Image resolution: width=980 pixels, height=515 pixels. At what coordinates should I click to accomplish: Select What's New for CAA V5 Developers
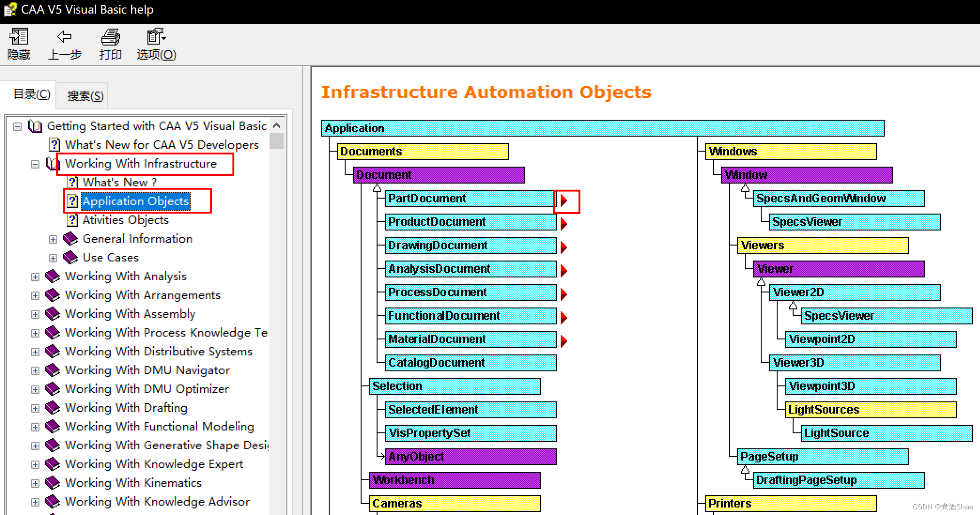click(x=162, y=145)
